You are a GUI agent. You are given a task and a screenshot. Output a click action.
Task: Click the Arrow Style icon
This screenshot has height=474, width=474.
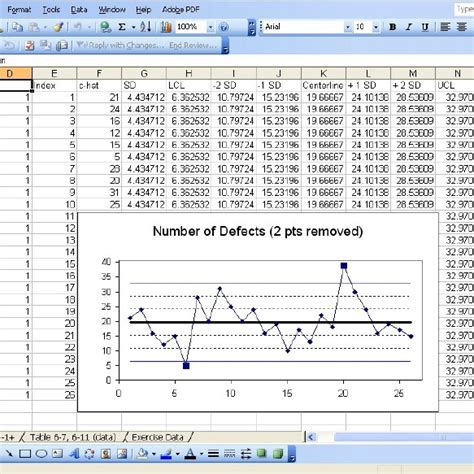tap(246, 453)
